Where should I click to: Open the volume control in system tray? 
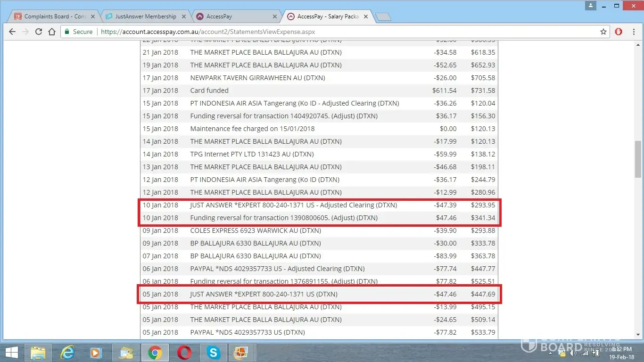(574, 353)
